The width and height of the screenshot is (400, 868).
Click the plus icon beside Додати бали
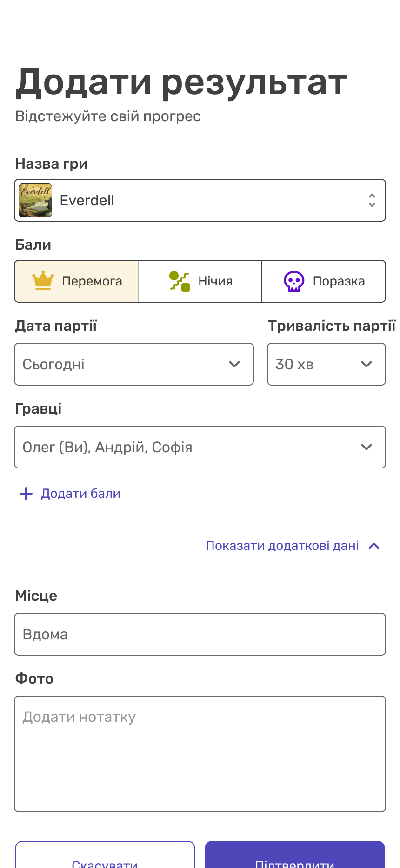click(x=26, y=494)
